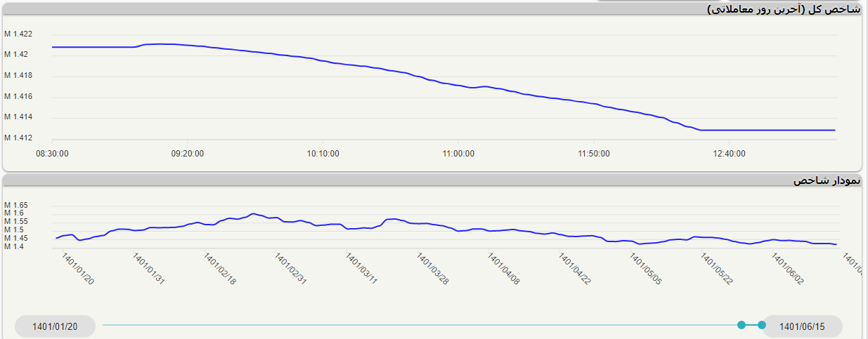The height and width of the screenshot is (339, 868).
Task: Click the شاخص کل (آخرین روز معاملاتی) panel title
Action: (x=783, y=9)
